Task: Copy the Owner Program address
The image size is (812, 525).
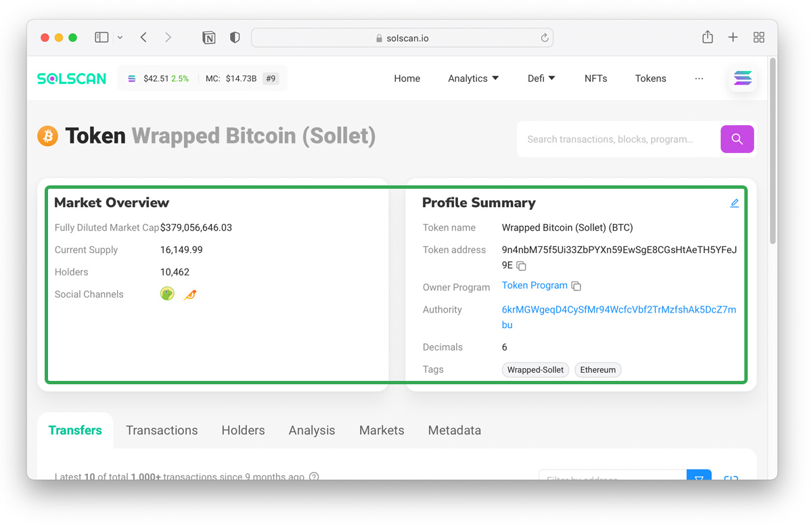Action: [x=577, y=286]
